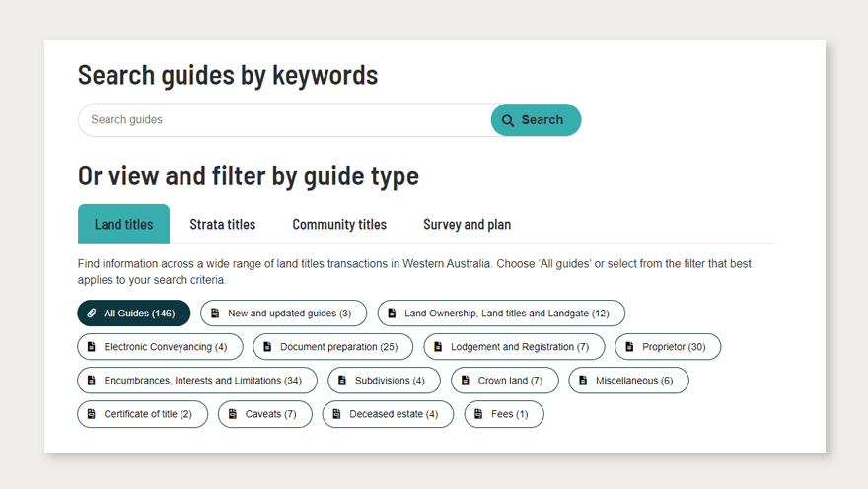
Task: Go to the Survey and plan tab
Action: click(x=467, y=224)
